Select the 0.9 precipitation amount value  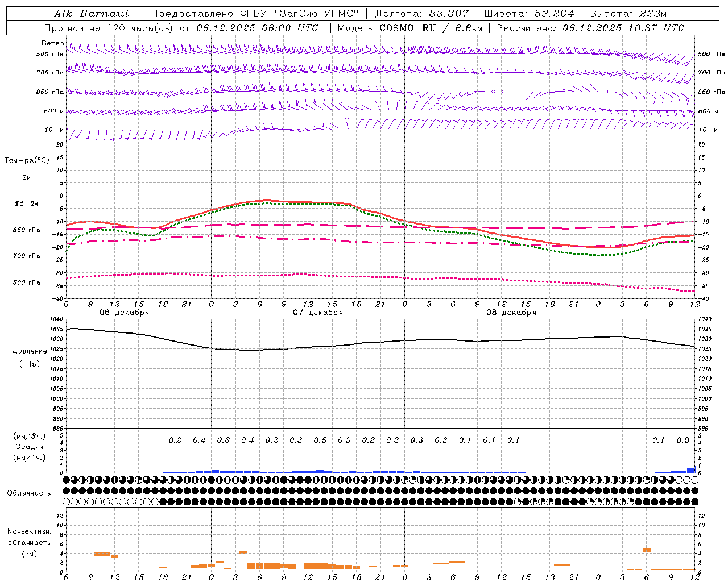[682, 440]
